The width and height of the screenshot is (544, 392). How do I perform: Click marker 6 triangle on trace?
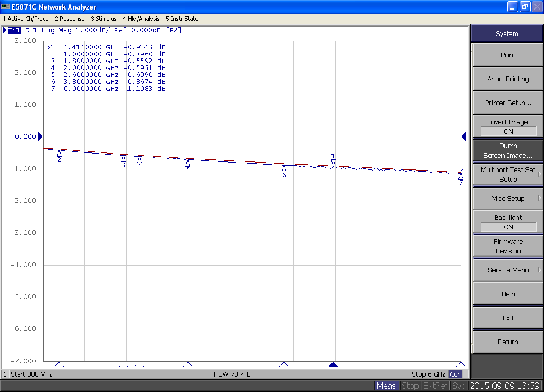point(284,168)
